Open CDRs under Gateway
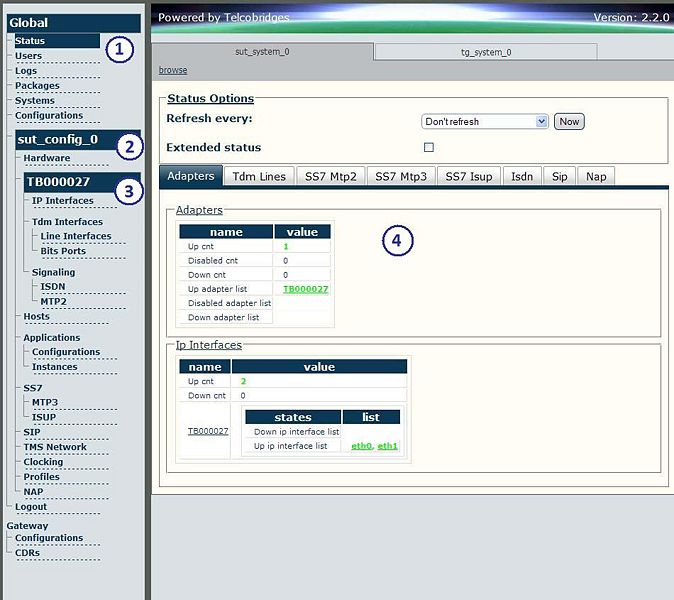Screen dimensions: 674x600 pos(27,553)
